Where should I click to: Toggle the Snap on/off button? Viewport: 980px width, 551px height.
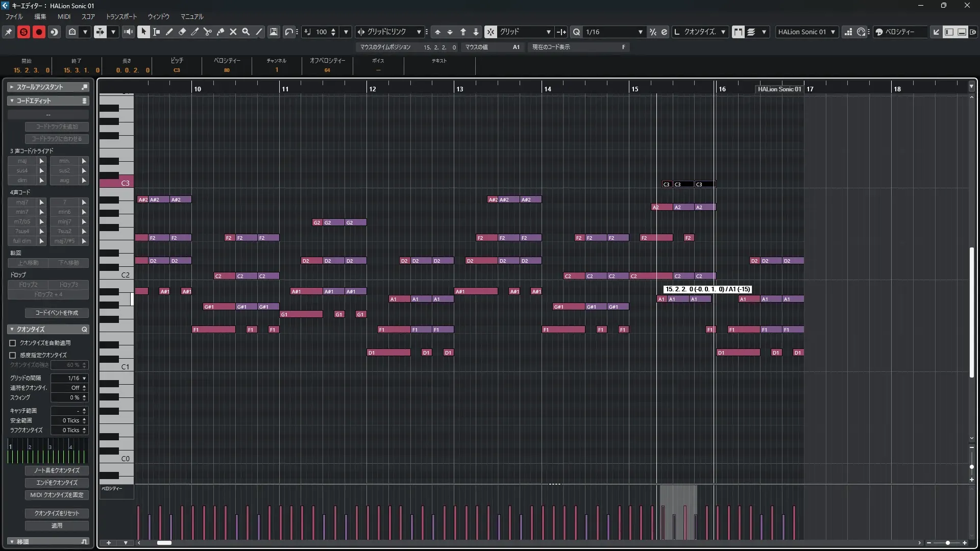tap(491, 32)
